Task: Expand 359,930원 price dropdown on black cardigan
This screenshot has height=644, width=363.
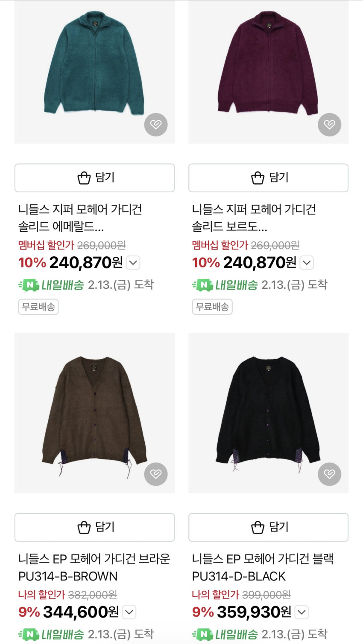Action: 302,612
